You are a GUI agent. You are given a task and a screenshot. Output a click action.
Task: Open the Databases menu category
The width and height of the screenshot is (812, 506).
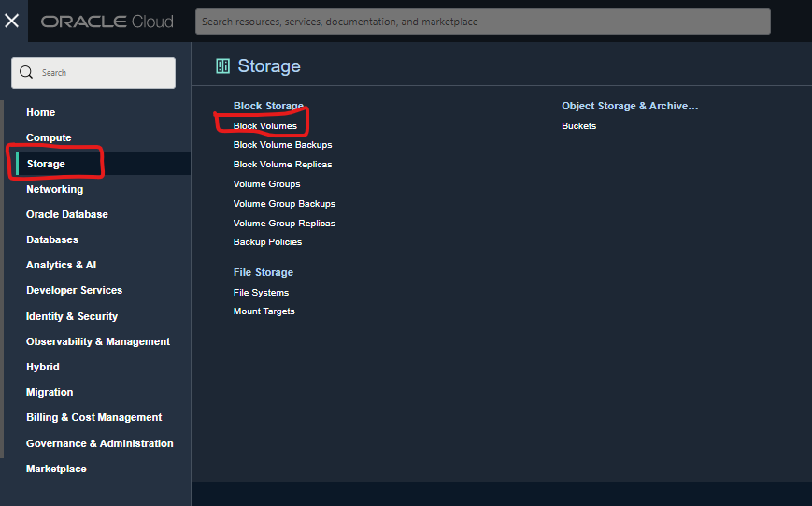pyautogui.click(x=52, y=240)
